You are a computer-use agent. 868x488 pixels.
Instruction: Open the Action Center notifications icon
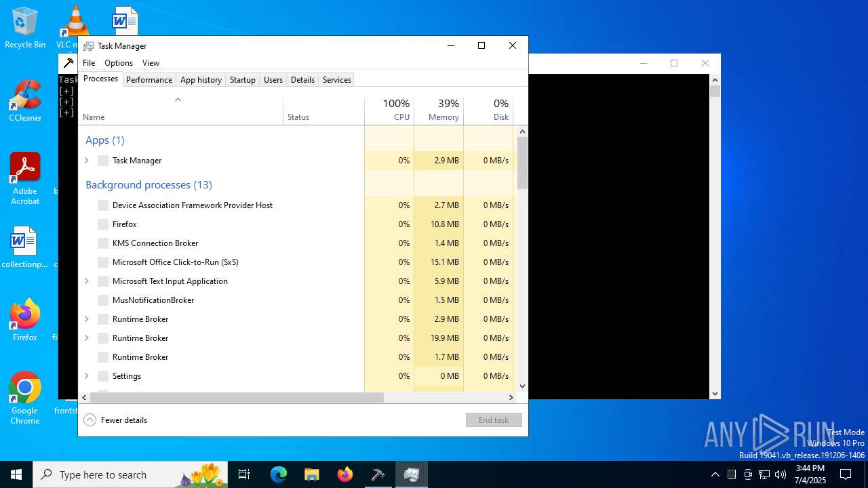pos(846,474)
